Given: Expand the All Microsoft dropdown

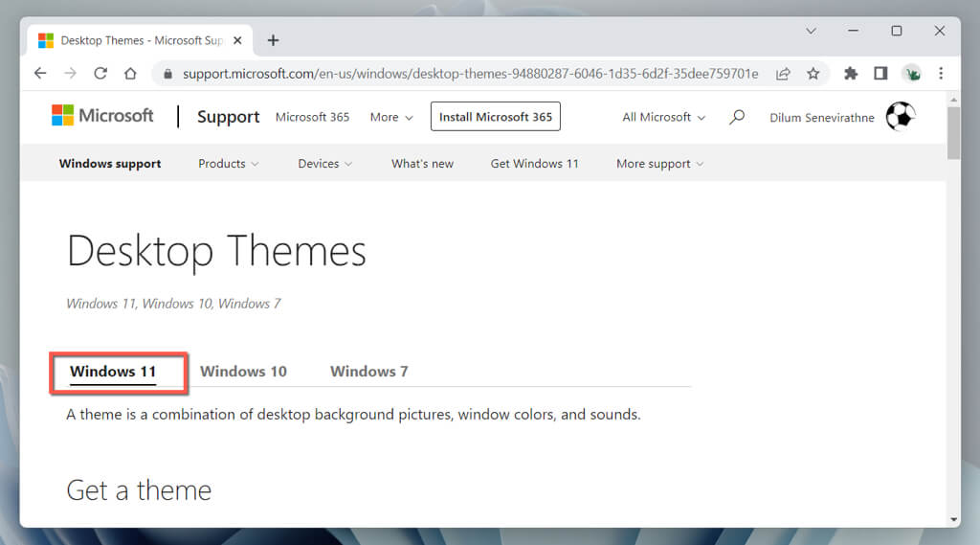Looking at the screenshot, I should [x=663, y=118].
